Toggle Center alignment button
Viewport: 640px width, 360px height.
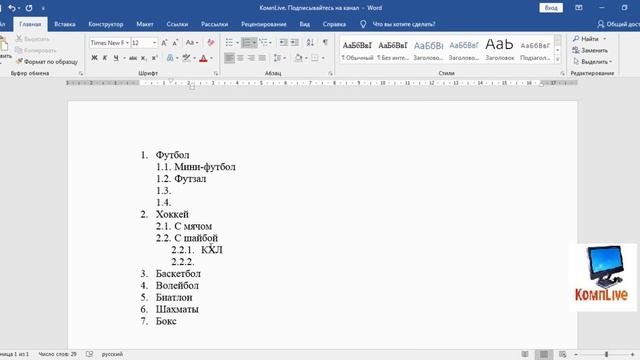(x=240, y=58)
